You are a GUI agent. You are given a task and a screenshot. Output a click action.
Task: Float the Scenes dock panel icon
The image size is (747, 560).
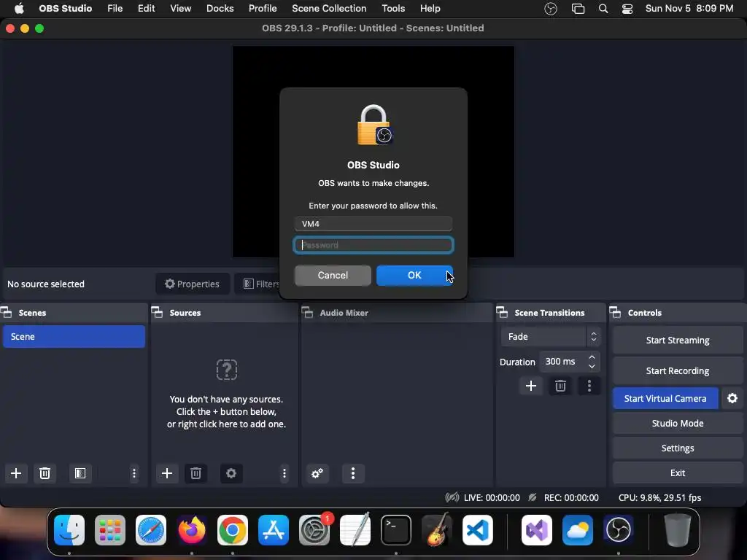tap(6, 312)
